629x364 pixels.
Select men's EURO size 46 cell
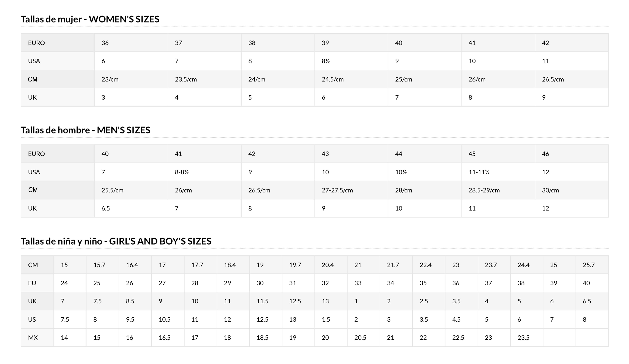(572, 154)
